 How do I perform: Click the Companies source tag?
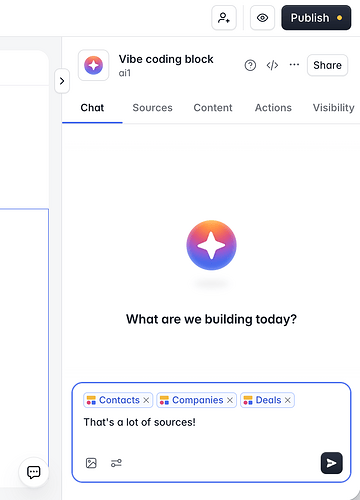(x=197, y=400)
